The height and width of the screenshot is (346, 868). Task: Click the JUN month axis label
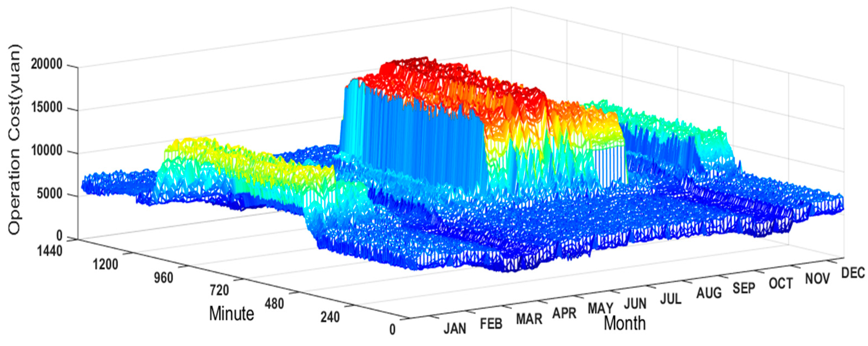click(x=635, y=304)
